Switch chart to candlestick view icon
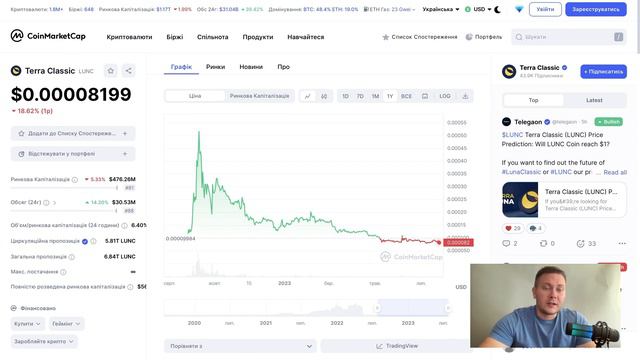640x360 pixels. click(324, 96)
